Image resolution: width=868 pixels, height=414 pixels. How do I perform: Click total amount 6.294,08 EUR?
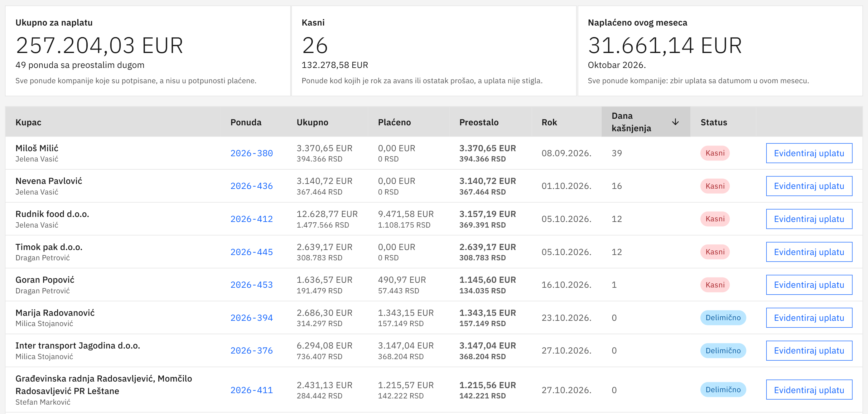pos(325,346)
